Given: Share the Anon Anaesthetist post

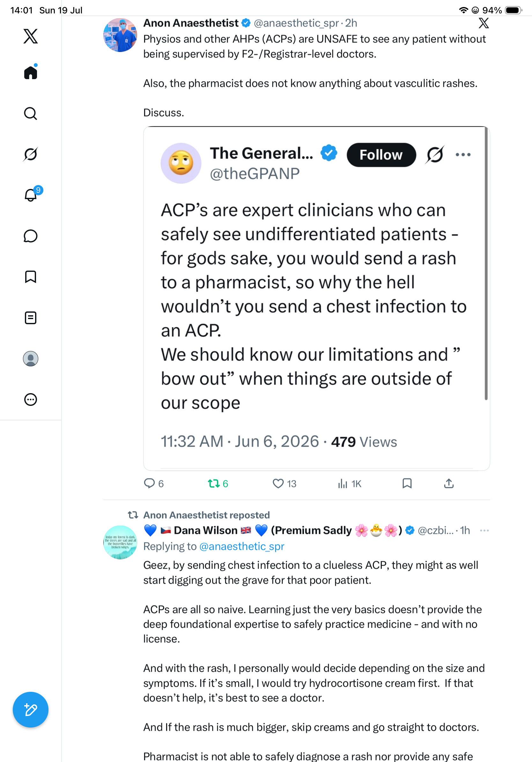Looking at the screenshot, I should pos(449,483).
